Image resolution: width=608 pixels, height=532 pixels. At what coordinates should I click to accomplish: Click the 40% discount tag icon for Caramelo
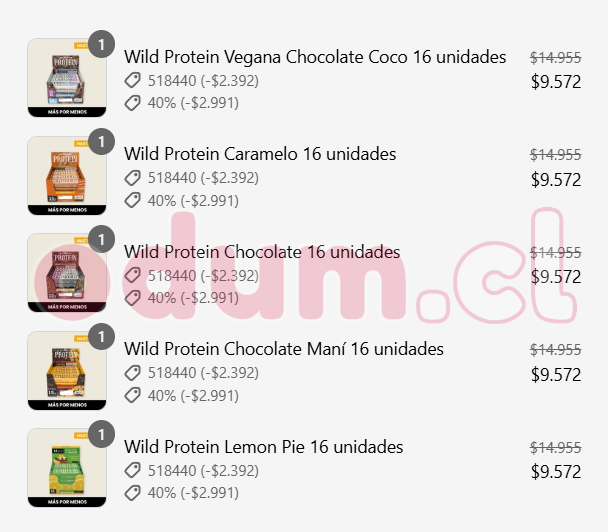133,200
